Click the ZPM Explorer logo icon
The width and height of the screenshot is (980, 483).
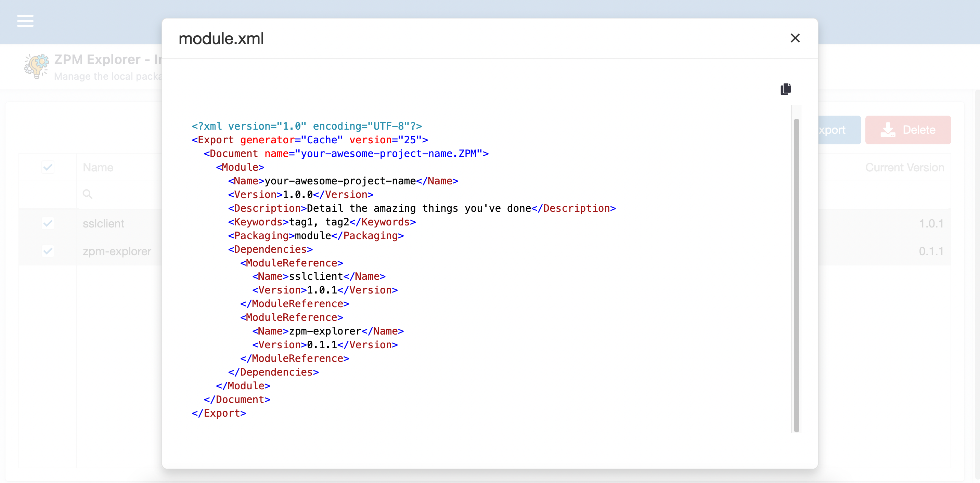click(x=37, y=66)
